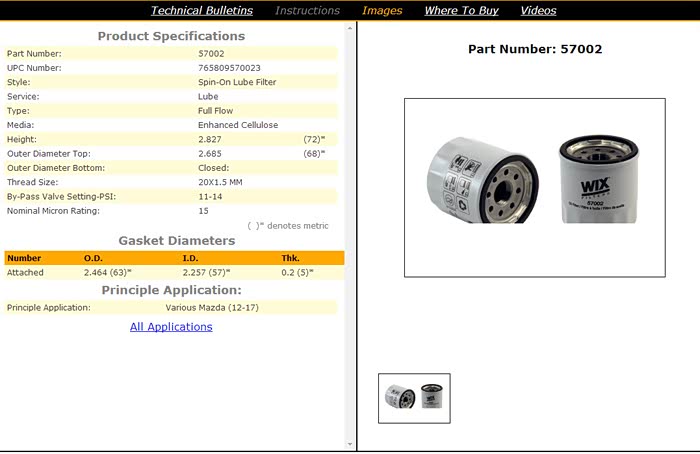Click the metric diameter value (68)
The image size is (700, 454).
click(x=314, y=154)
